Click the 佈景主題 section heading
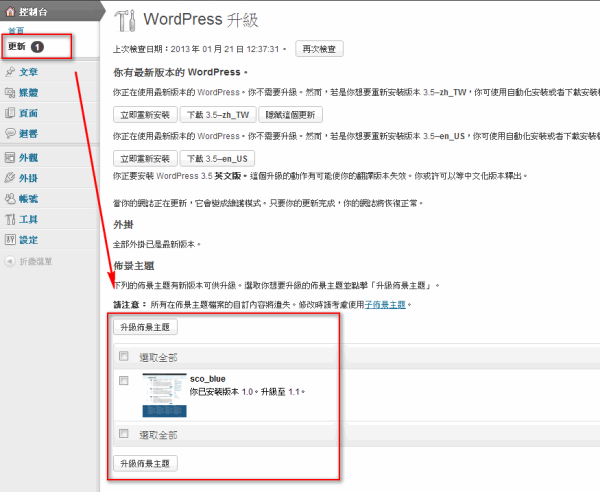 [134, 266]
